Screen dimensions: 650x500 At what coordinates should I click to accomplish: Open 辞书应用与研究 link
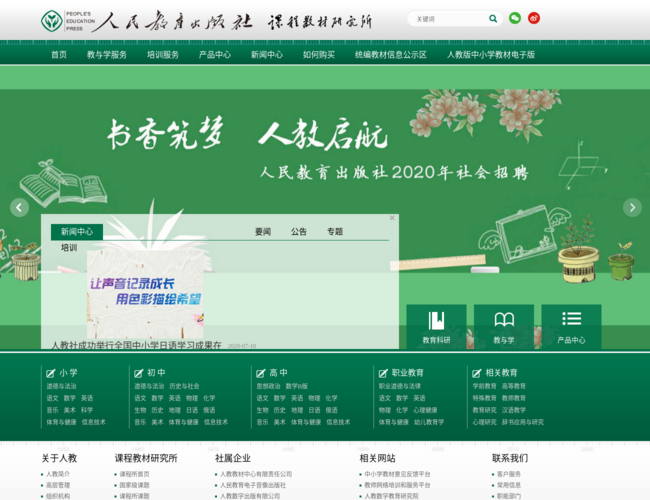(522, 422)
